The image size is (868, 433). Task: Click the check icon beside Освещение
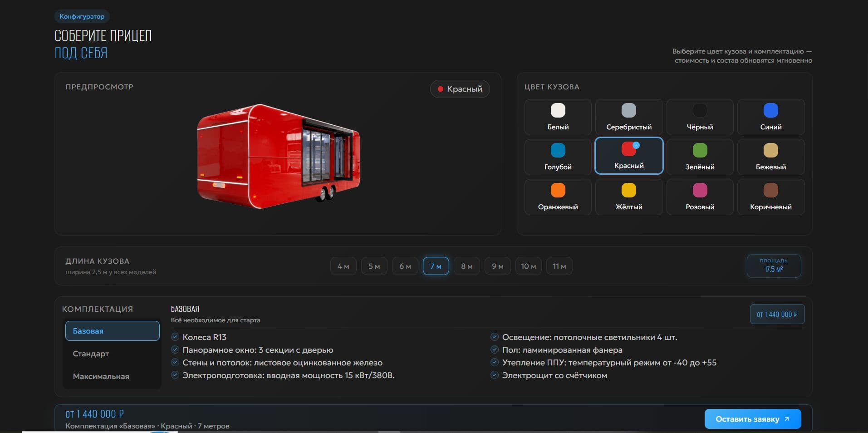(x=495, y=337)
